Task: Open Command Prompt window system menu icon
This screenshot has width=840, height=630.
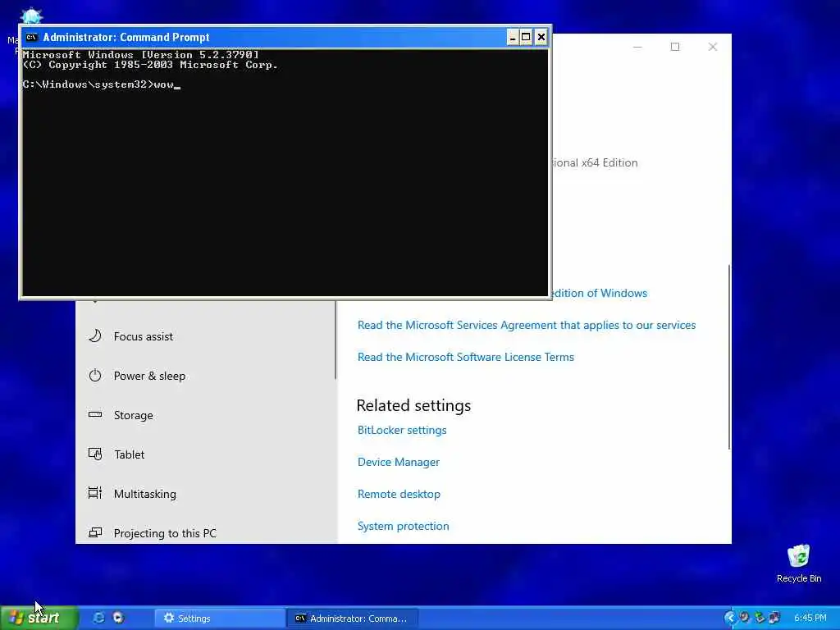Action: point(32,37)
